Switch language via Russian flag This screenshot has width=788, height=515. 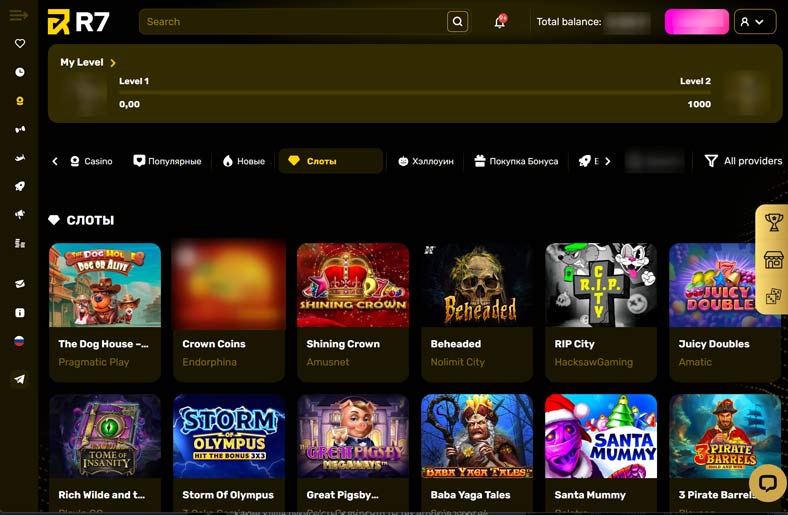[x=20, y=341]
